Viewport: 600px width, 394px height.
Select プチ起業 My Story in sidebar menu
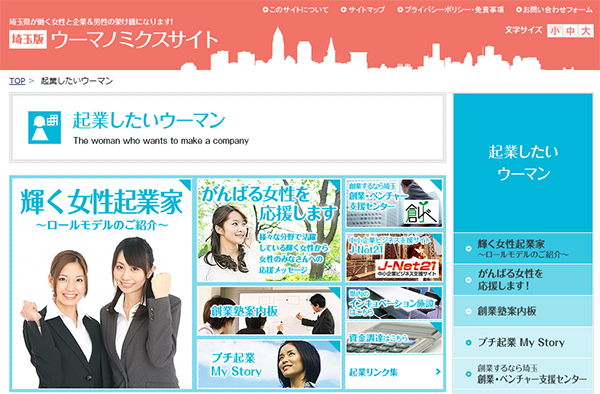(523, 343)
